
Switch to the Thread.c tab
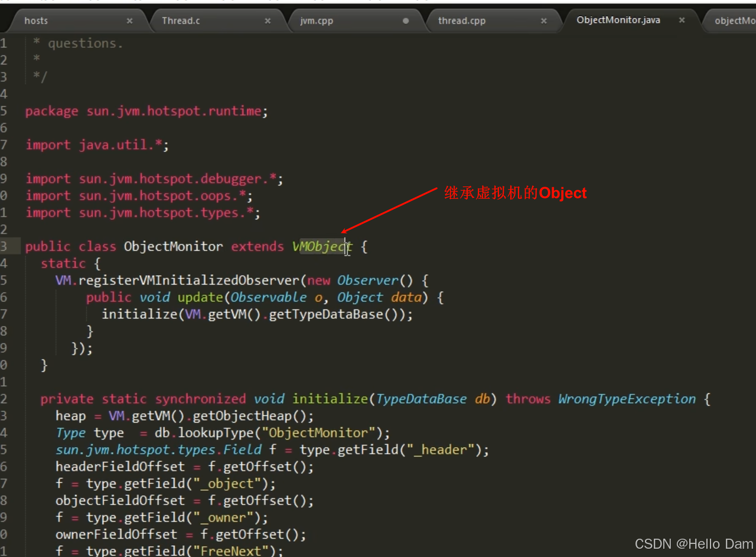point(181,21)
